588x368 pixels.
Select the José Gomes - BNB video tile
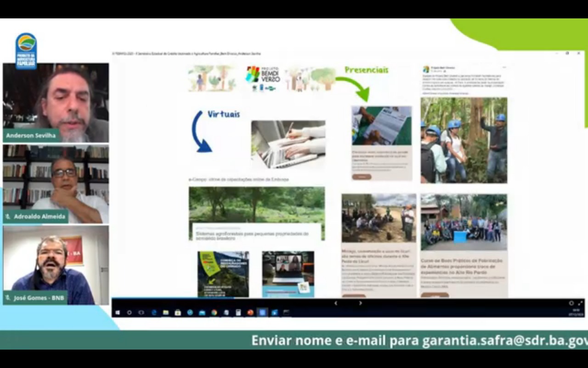click(x=56, y=264)
